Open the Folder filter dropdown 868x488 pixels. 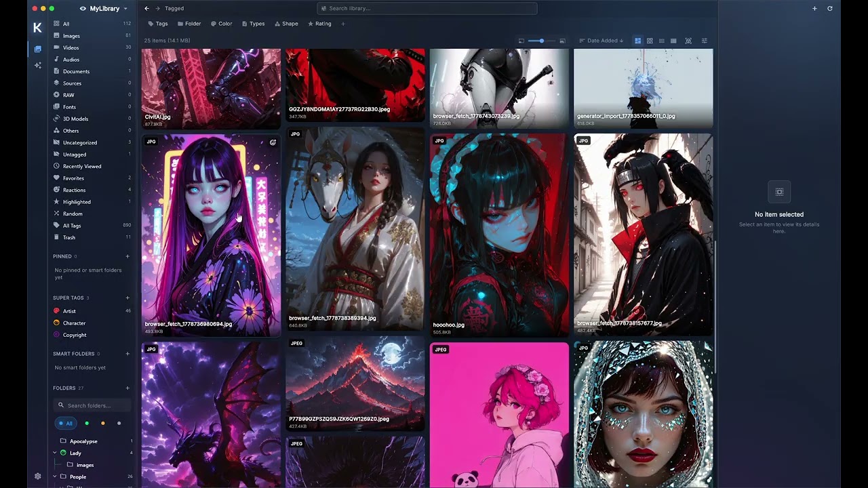[189, 24]
